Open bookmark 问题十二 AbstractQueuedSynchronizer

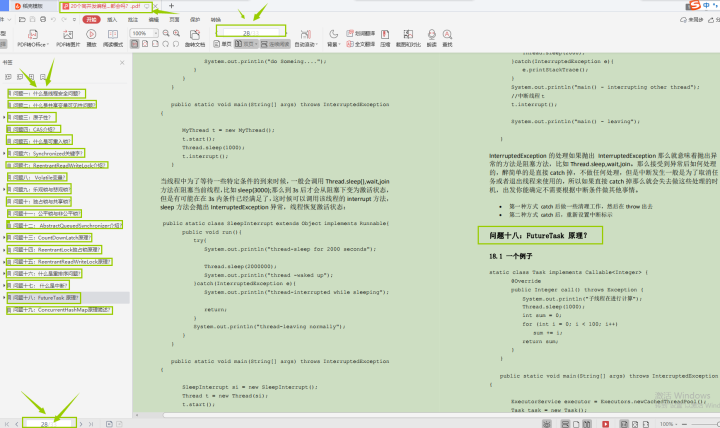click(x=65, y=225)
